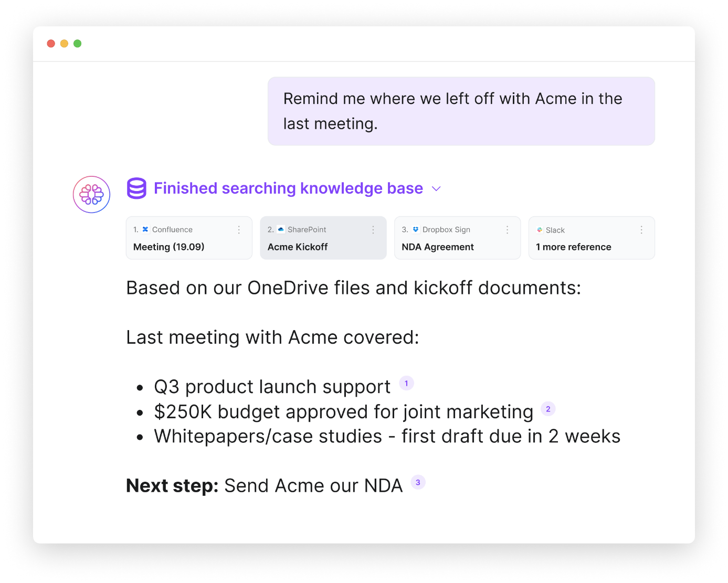Click citation 2 beside the $250K budget line
The height and width of the screenshot is (583, 728).
tap(548, 408)
